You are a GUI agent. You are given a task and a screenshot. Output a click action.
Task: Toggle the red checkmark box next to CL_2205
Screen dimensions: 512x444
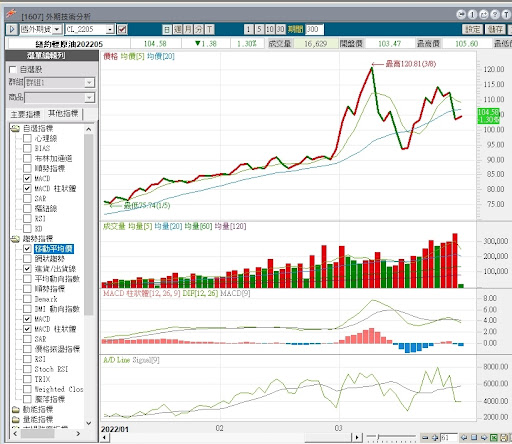click(122, 30)
